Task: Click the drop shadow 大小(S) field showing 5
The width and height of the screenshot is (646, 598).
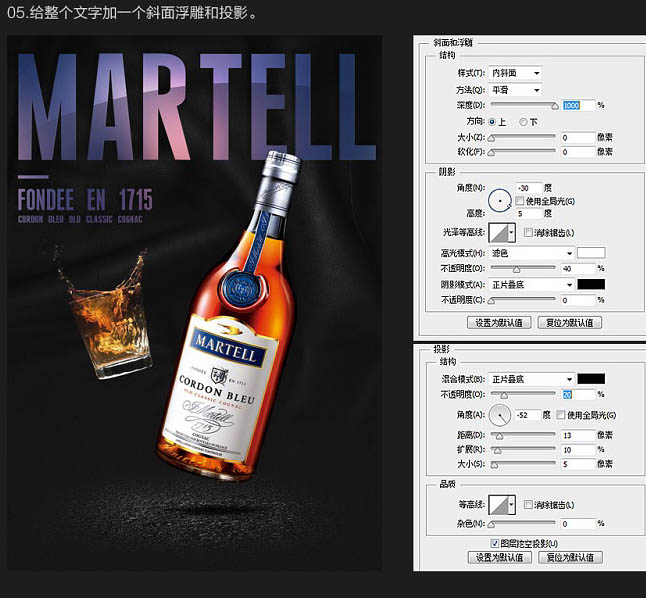Action: 578,464
